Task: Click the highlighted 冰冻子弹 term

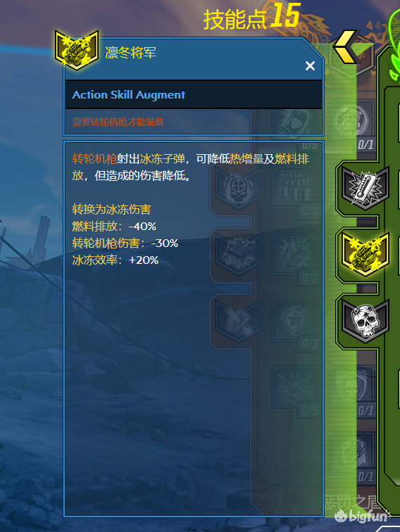Action: tap(162, 159)
